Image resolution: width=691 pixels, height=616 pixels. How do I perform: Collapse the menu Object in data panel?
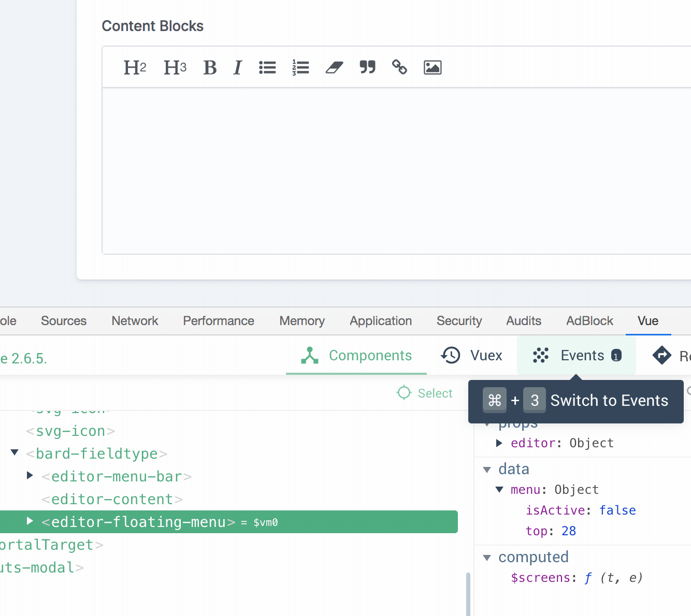click(499, 489)
